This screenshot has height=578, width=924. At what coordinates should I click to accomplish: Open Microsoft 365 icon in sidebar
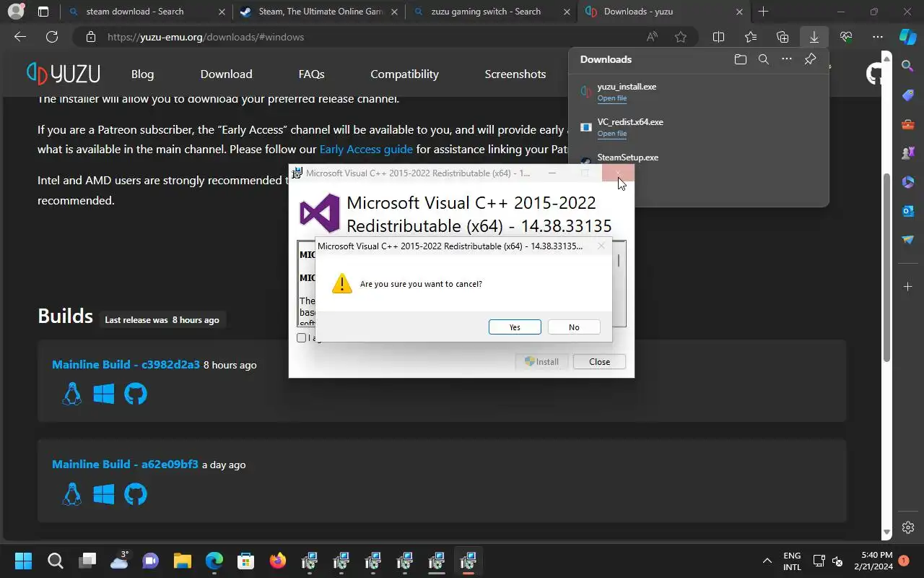(x=908, y=182)
